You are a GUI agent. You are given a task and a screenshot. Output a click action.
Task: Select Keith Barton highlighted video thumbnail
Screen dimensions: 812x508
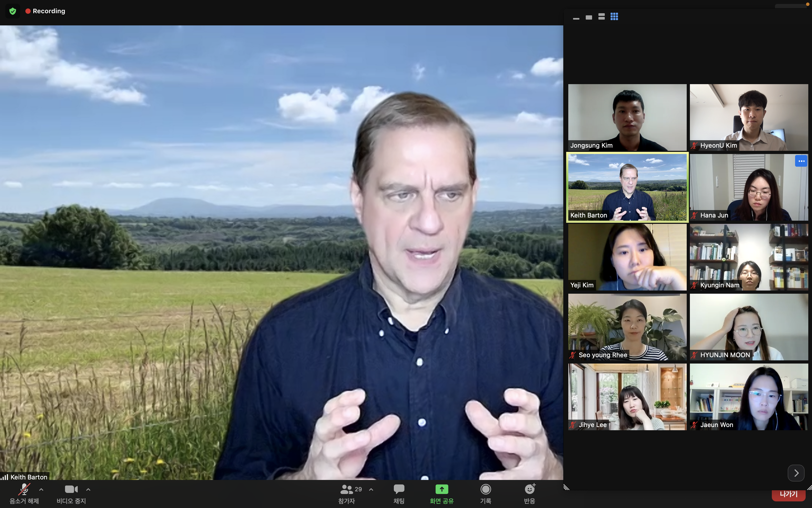click(627, 187)
